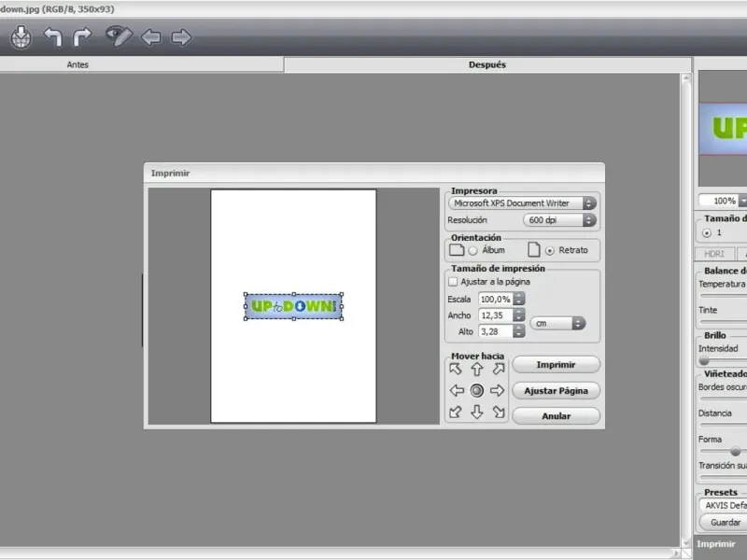This screenshot has width=747, height=560.
Task: Click the eye-with-pencil preview icon
Action: 119,36
